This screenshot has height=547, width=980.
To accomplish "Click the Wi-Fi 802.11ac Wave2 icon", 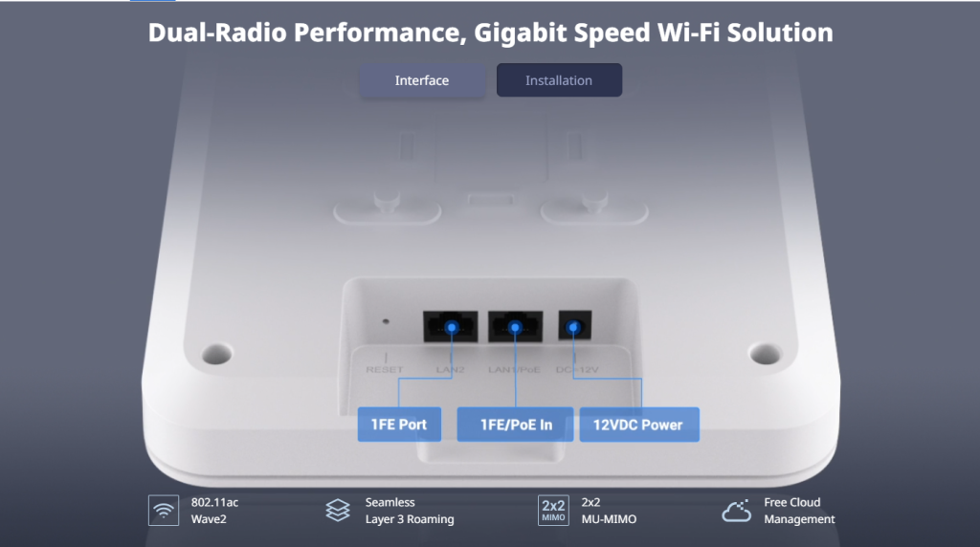I will (164, 510).
